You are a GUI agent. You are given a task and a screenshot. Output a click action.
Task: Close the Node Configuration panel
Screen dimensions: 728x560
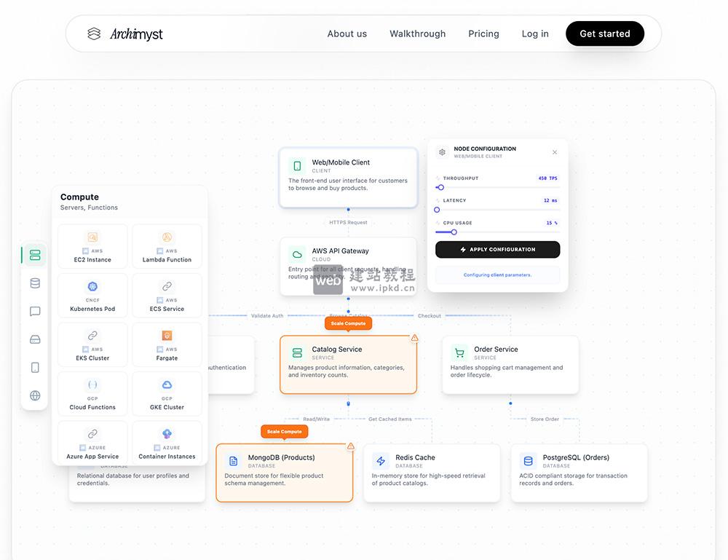(554, 151)
